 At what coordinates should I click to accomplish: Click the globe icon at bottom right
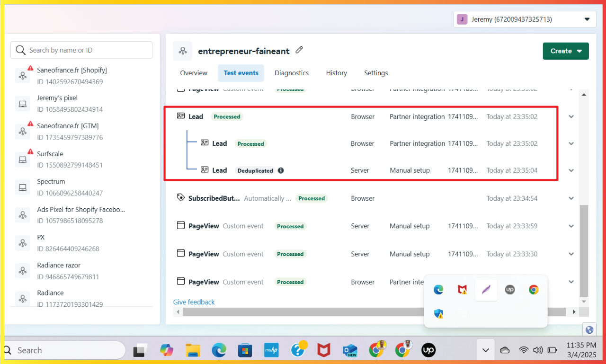pos(589,330)
